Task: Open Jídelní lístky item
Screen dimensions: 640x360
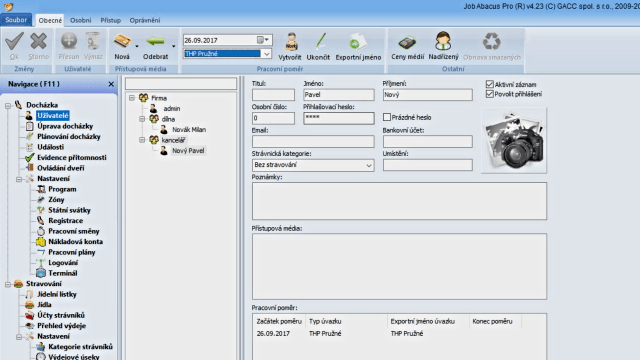Action: 57,294
